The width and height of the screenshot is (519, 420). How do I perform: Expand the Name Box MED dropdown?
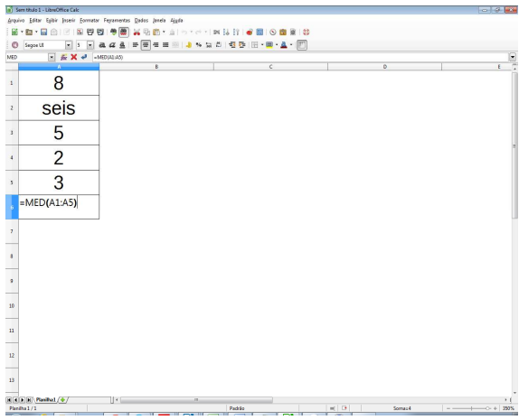[x=52, y=57]
